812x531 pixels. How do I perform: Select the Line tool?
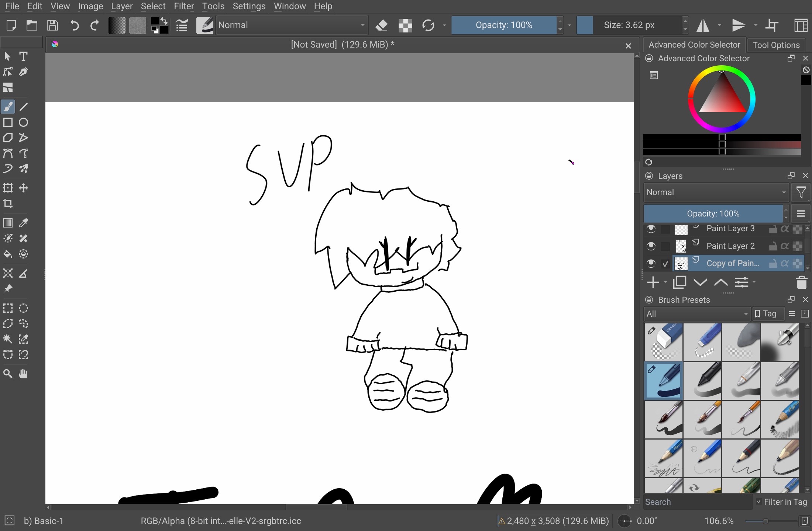point(23,107)
